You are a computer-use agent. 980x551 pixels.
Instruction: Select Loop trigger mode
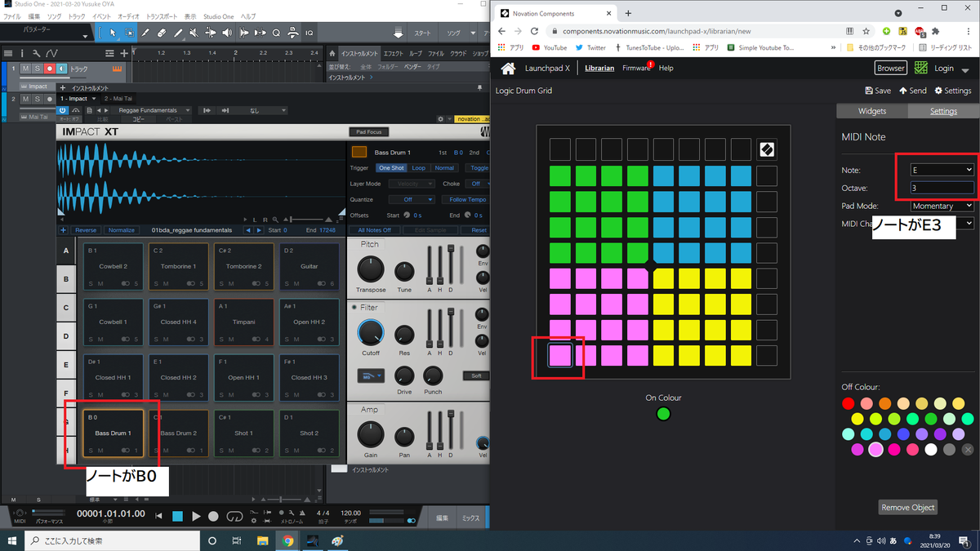point(418,167)
